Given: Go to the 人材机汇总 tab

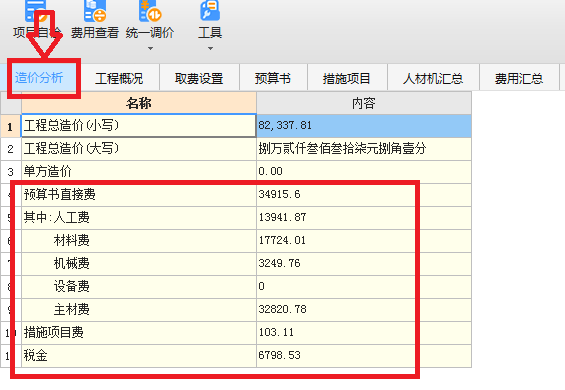Looking at the screenshot, I should coord(433,78).
